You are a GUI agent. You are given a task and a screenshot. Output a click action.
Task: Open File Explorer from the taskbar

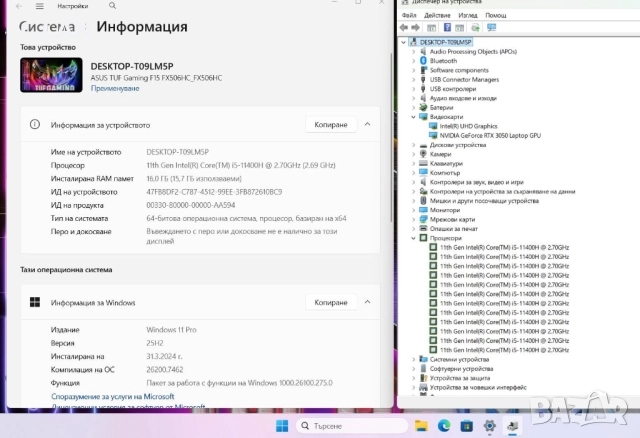pyautogui.click(x=421, y=426)
